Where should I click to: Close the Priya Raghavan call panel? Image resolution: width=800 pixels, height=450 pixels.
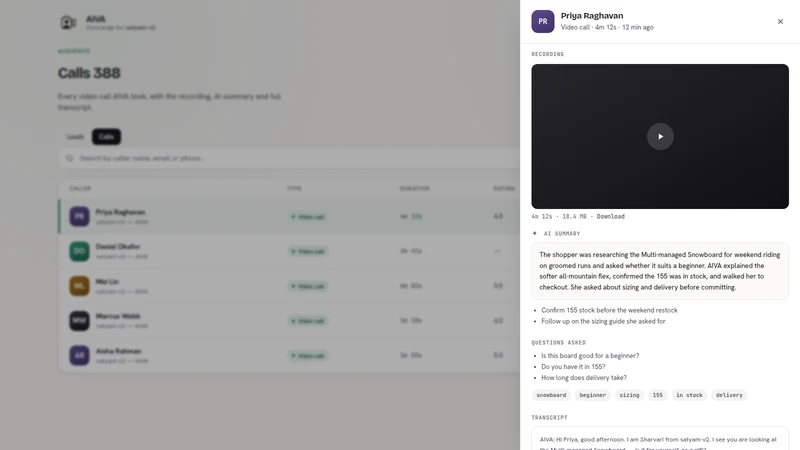[780, 21]
